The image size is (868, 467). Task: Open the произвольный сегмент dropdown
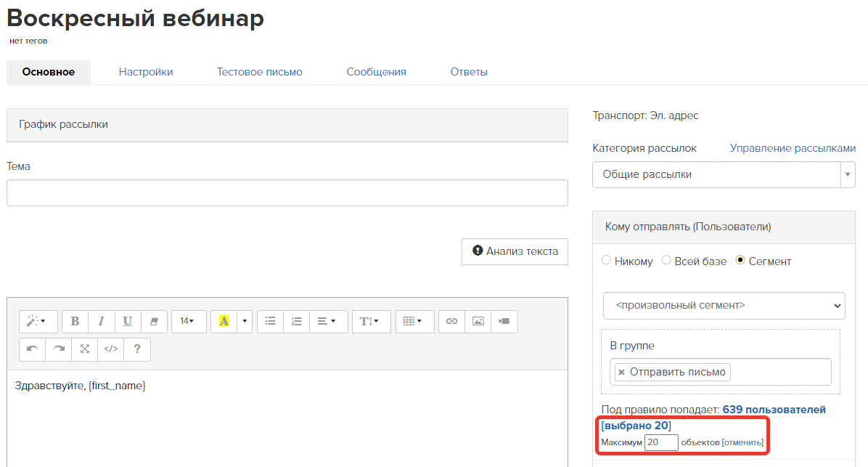coord(724,306)
